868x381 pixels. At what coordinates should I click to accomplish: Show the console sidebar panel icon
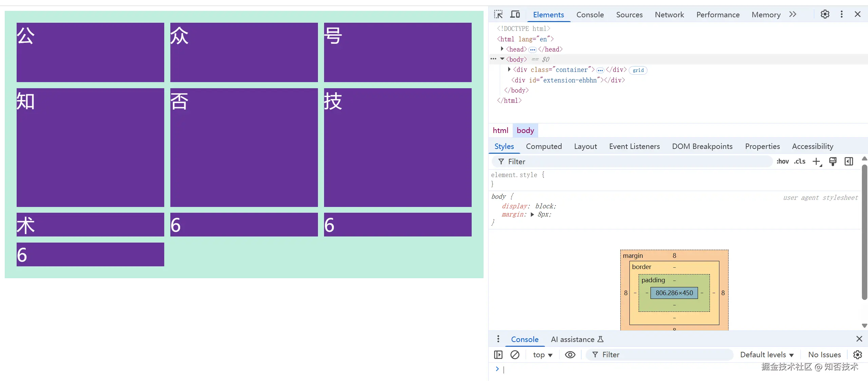click(498, 355)
